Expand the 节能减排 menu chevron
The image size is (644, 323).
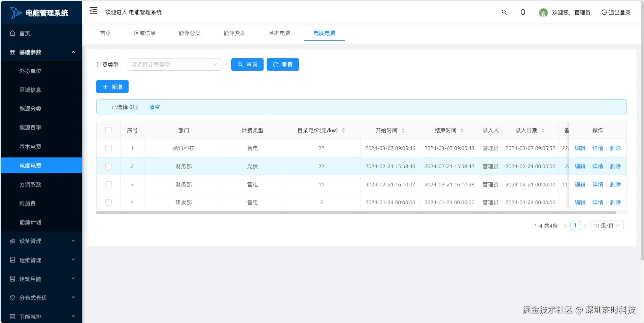click(x=73, y=316)
